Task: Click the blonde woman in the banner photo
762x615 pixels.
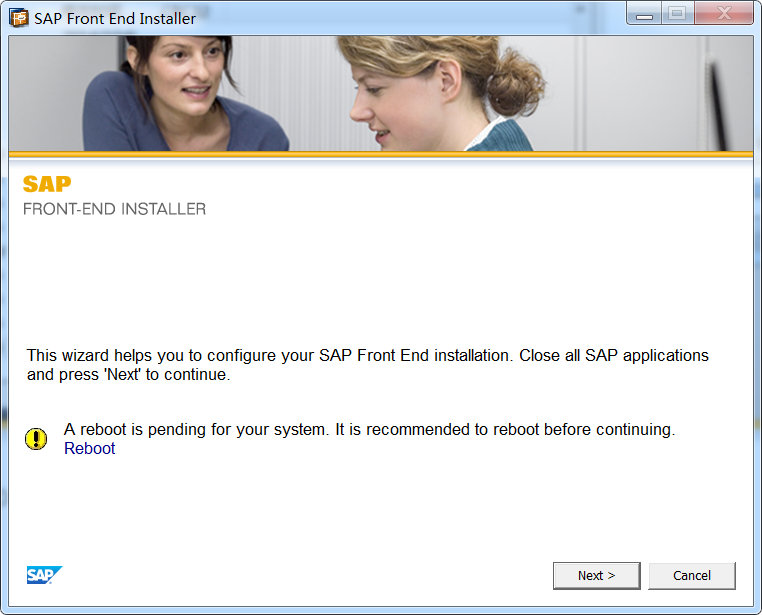Action: point(437,93)
